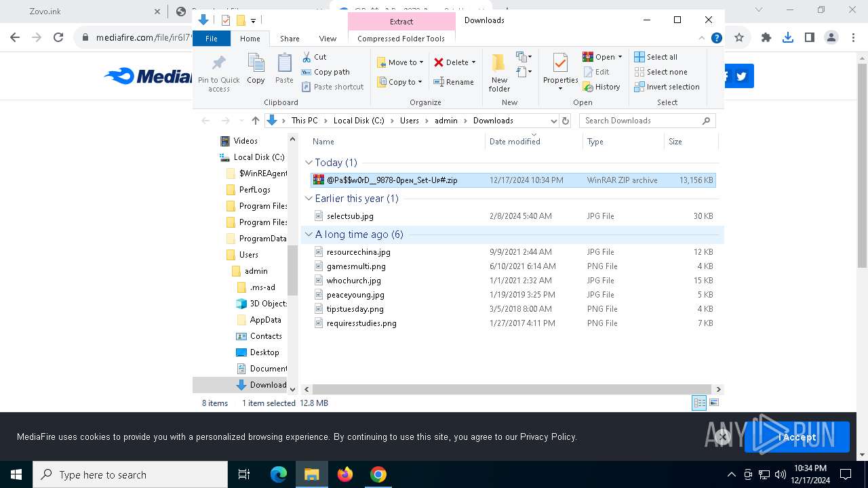Open the Properties button in the ribbon
This screenshot has width=868, height=488.
pyautogui.click(x=560, y=73)
